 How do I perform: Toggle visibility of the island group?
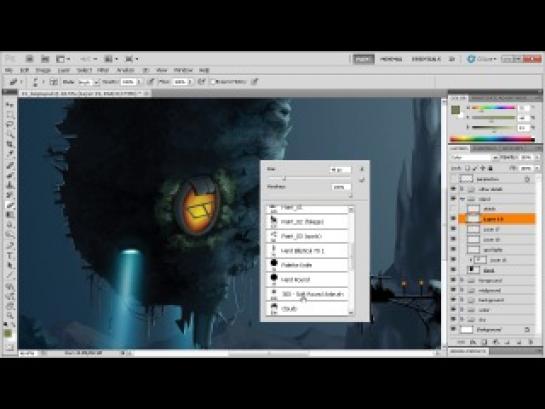point(453,199)
